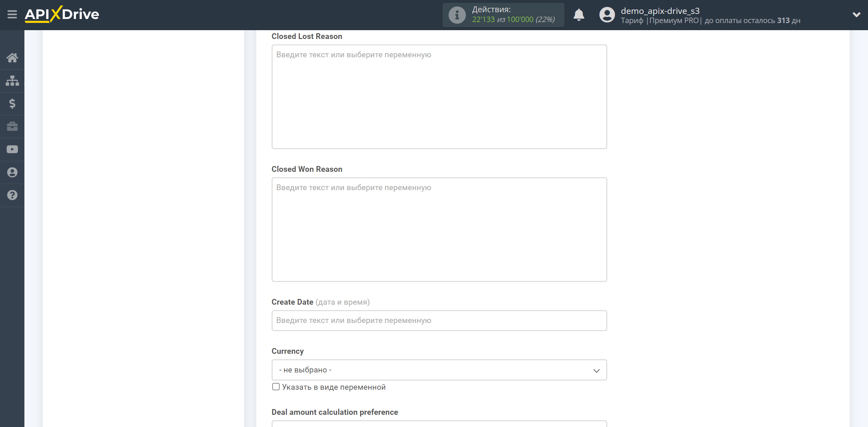Click the demo_apix-drive_s3 username
868x427 pixels.
(660, 11)
